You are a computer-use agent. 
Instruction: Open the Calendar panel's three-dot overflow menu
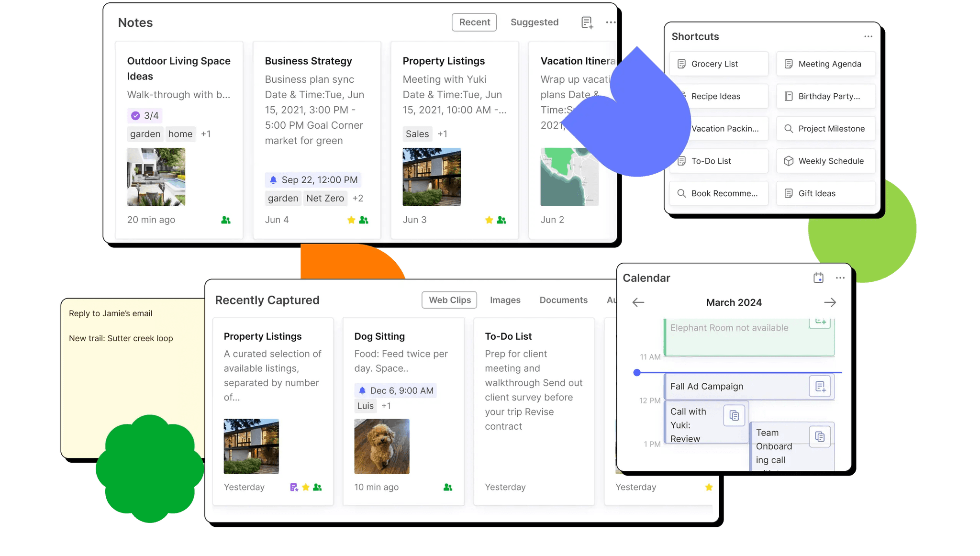coord(840,278)
